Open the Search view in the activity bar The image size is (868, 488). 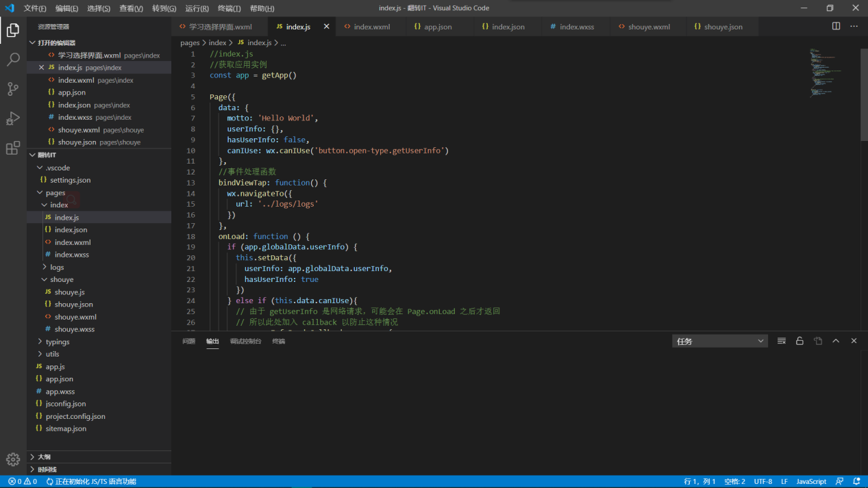pyautogui.click(x=13, y=60)
